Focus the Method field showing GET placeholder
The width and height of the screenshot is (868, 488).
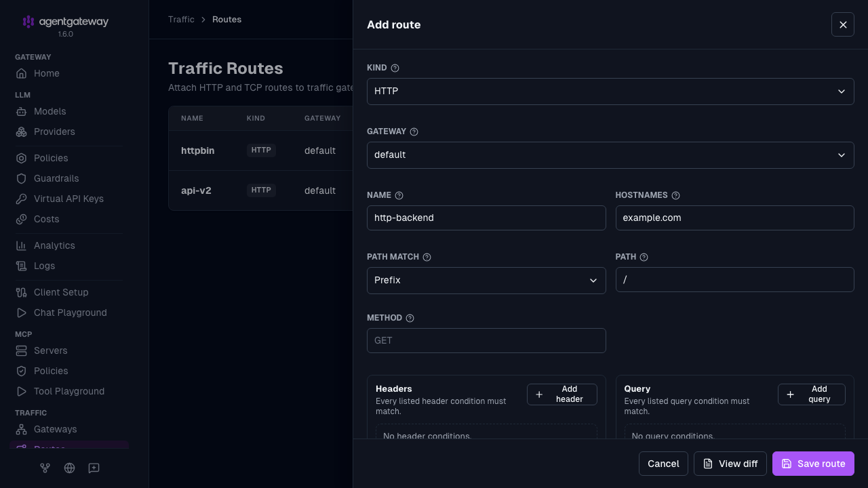[486, 341]
